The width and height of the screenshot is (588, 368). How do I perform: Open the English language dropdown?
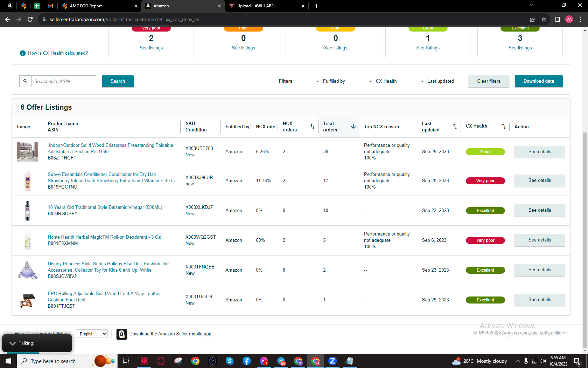click(92, 334)
